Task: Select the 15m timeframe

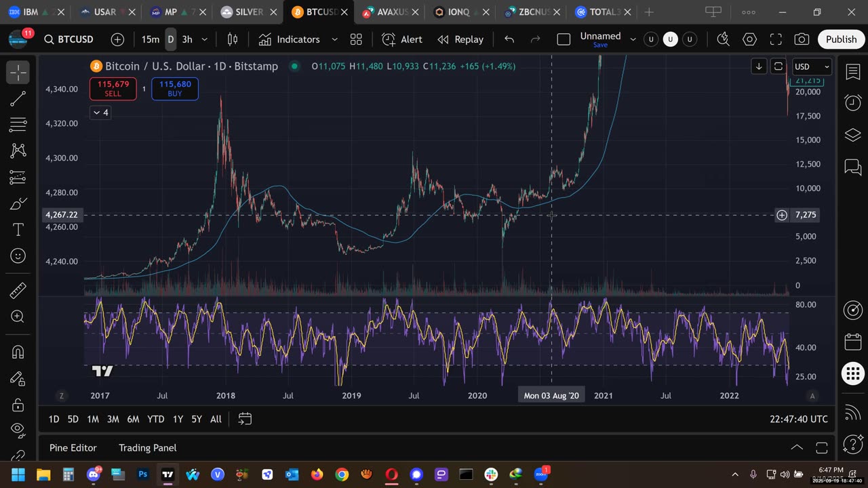Action: 151,39
